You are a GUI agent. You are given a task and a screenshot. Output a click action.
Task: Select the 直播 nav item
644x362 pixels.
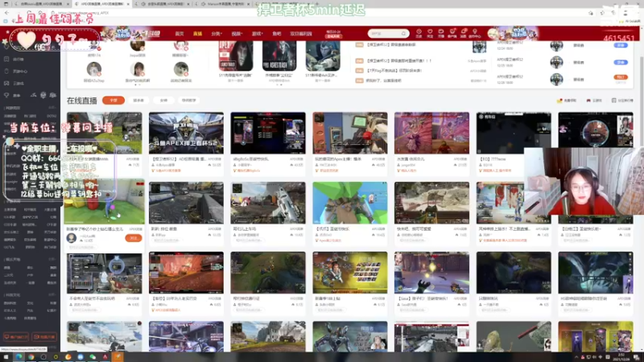(197, 34)
